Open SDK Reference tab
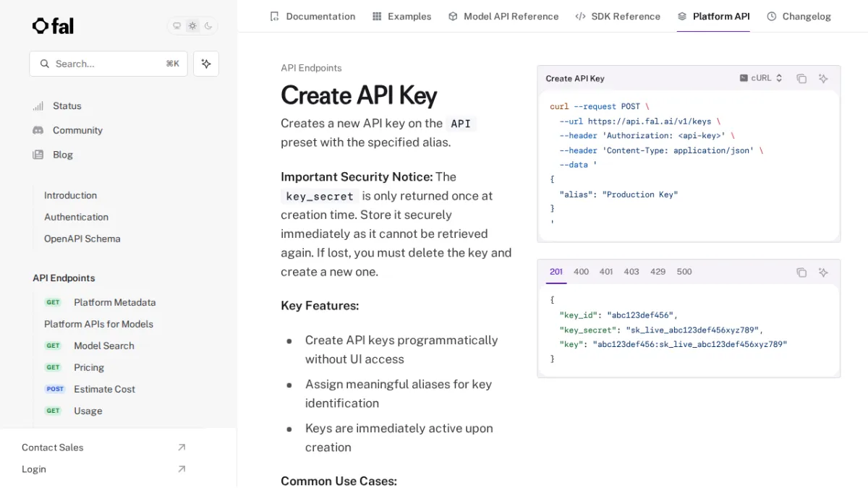The image size is (868, 488). 618,16
